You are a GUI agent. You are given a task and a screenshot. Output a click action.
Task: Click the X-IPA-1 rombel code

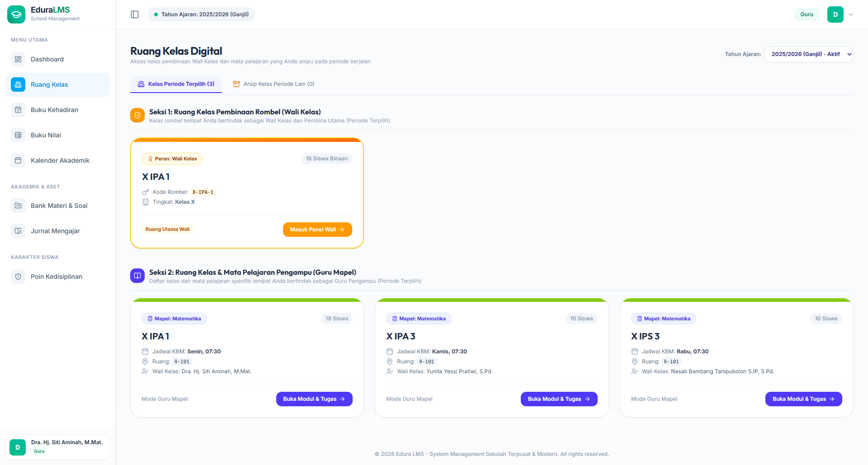[203, 192]
